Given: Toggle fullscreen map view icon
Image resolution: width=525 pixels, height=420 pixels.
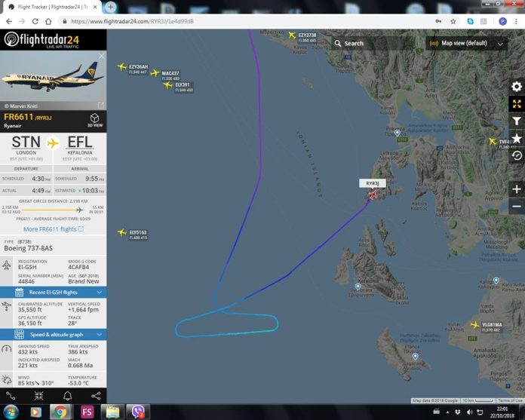Looking at the screenshot, I should pos(516,104).
